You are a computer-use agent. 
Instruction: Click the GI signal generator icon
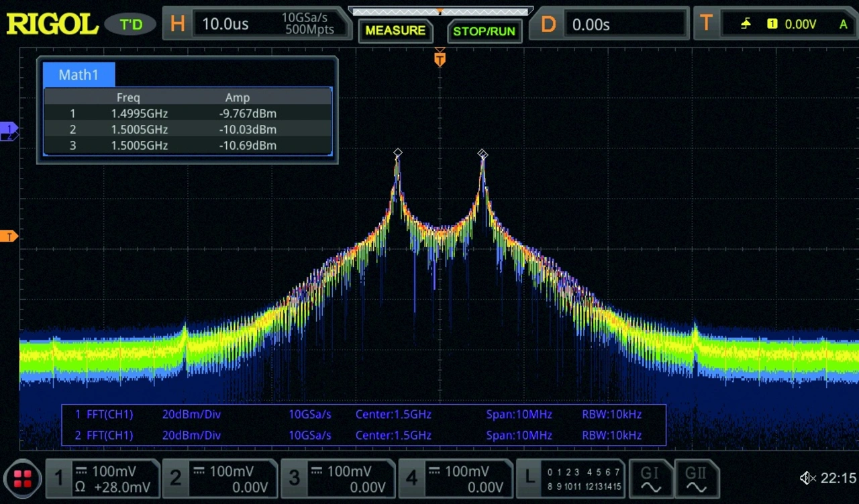click(x=650, y=478)
